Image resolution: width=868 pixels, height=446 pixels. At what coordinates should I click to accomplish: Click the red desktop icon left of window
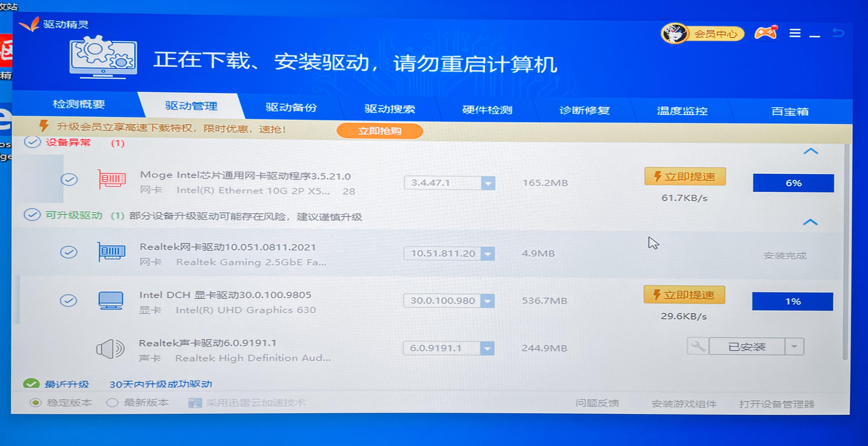click(6, 51)
